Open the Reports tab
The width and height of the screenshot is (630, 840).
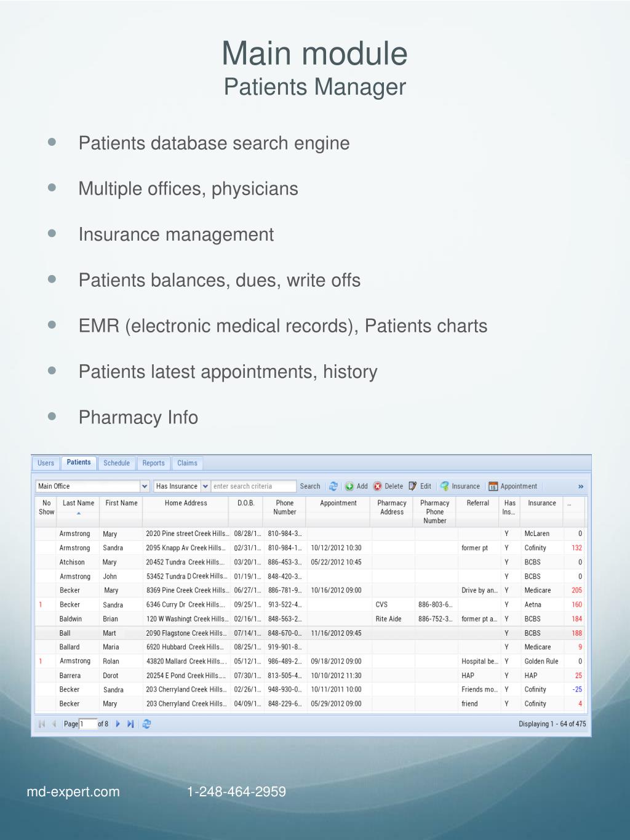(153, 463)
